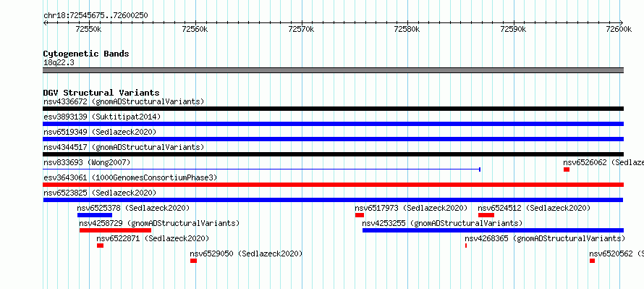644x289 pixels.
Task: Select the thin blue nsv833693 line
Action: click(x=262, y=169)
